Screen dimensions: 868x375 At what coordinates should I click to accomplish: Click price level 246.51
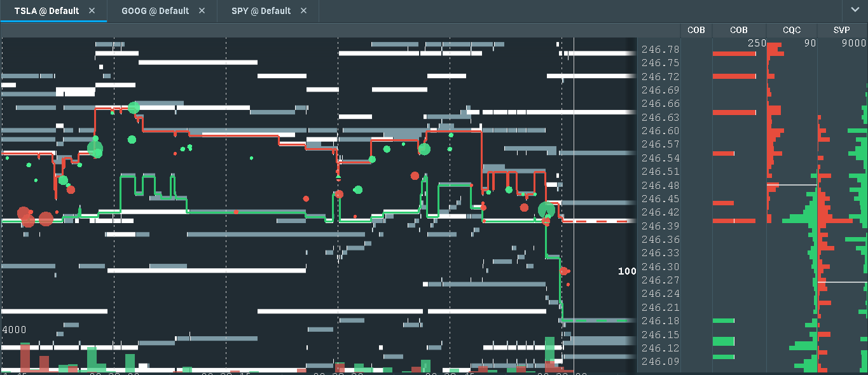[660, 172]
